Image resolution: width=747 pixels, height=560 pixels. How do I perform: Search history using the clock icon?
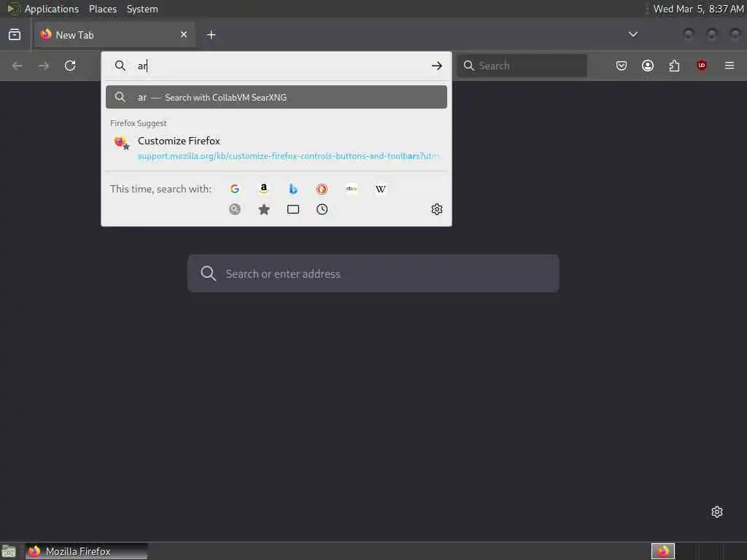[x=322, y=209]
